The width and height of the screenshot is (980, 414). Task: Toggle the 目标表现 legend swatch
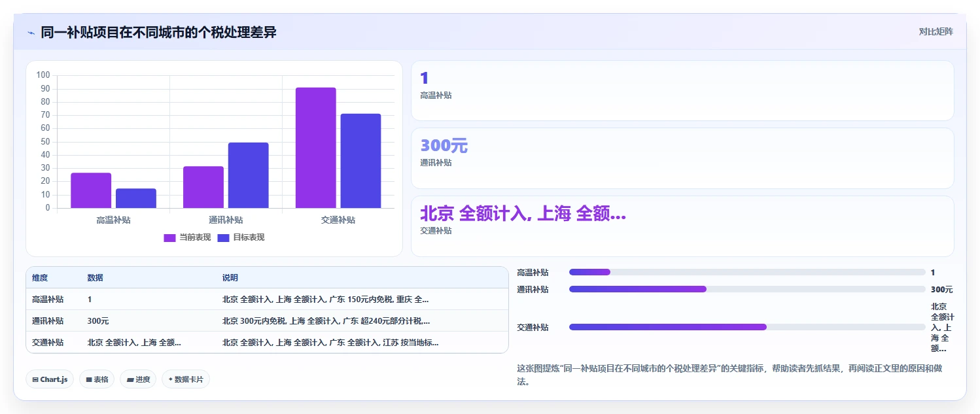click(223, 237)
